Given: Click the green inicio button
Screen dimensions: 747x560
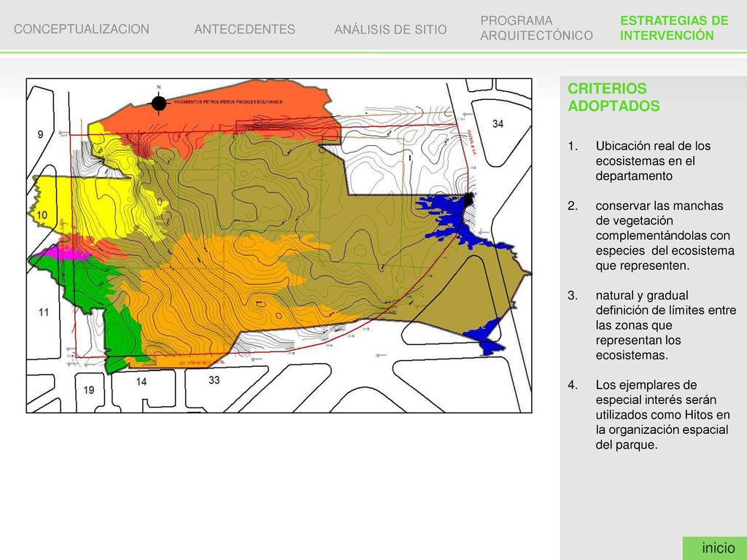Looking at the screenshot, I should pyautogui.click(x=715, y=548).
